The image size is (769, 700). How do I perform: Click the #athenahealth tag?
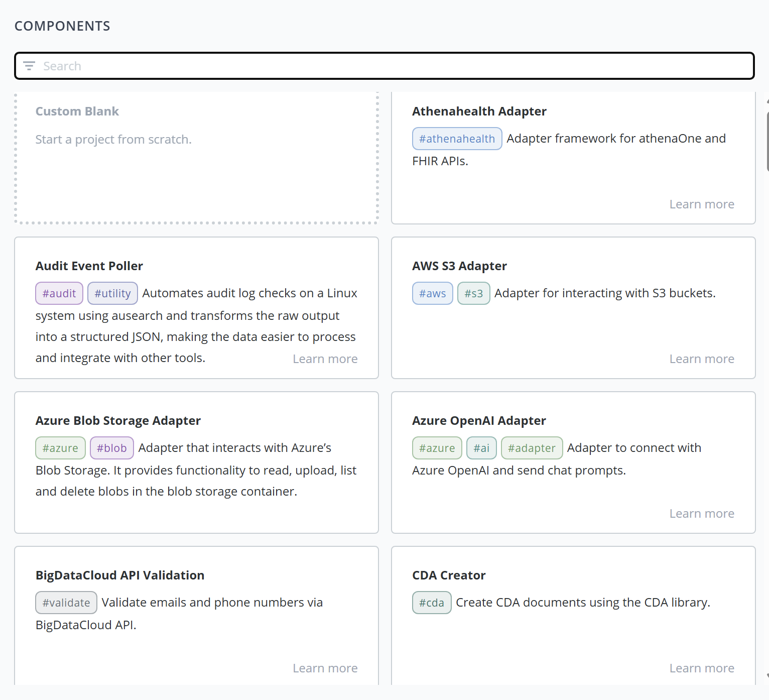click(457, 139)
